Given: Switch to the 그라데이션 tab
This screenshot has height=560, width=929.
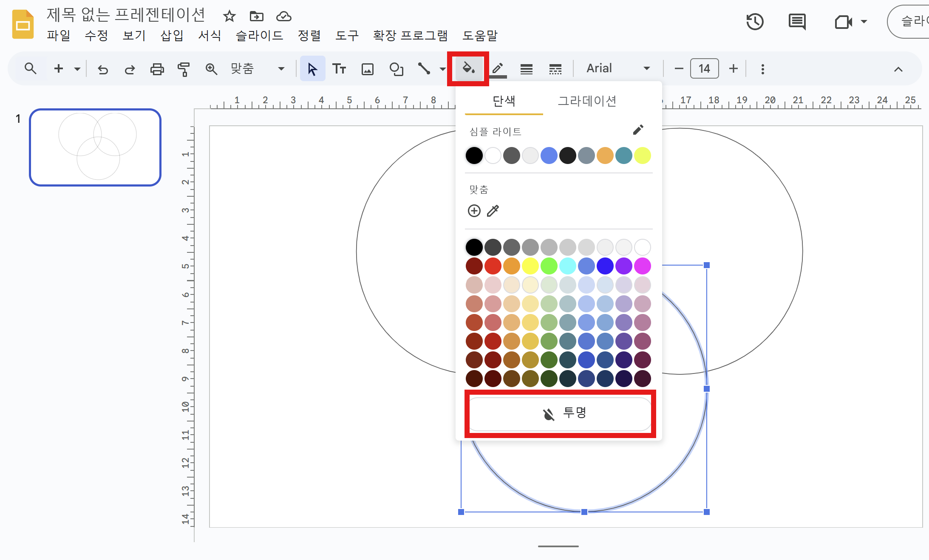Looking at the screenshot, I should click(587, 101).
